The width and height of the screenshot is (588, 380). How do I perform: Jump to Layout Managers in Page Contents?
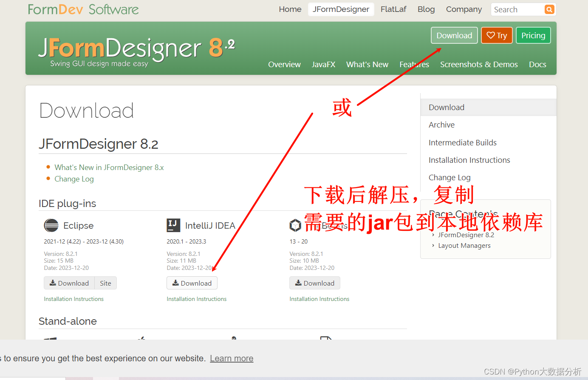[x=464, y=245]
